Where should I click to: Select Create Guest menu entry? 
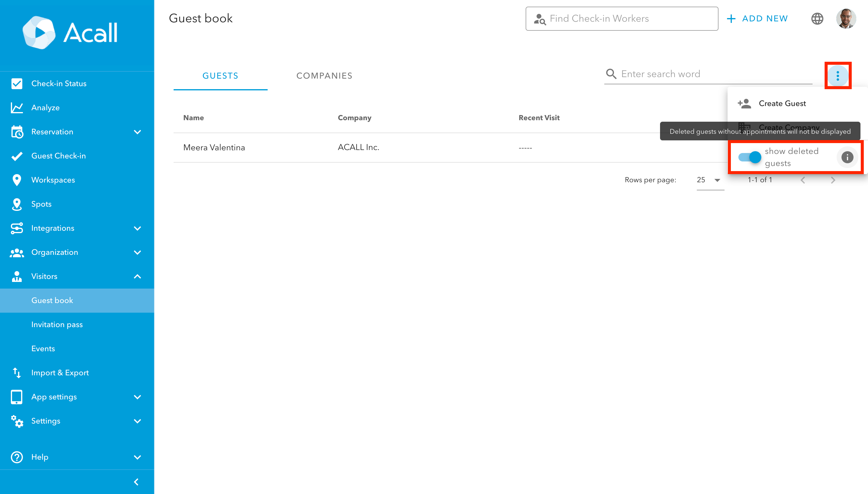tap(797, 104)
